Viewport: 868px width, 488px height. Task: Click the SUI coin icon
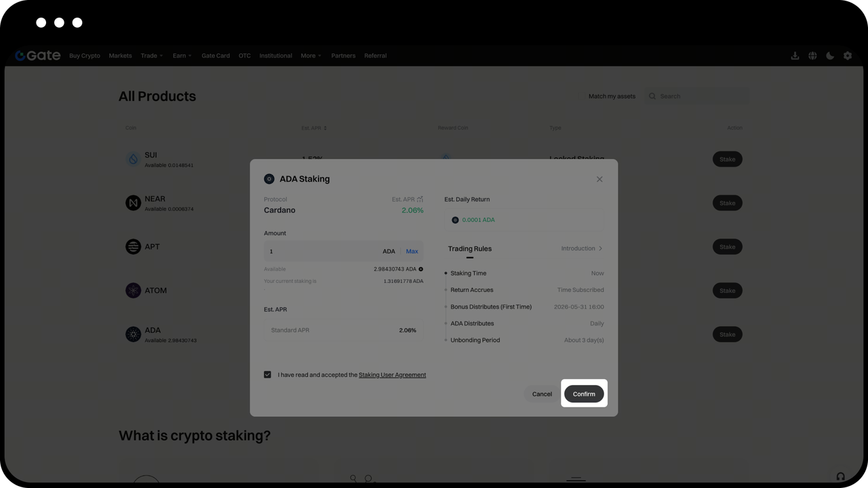[x=133, y=159]
